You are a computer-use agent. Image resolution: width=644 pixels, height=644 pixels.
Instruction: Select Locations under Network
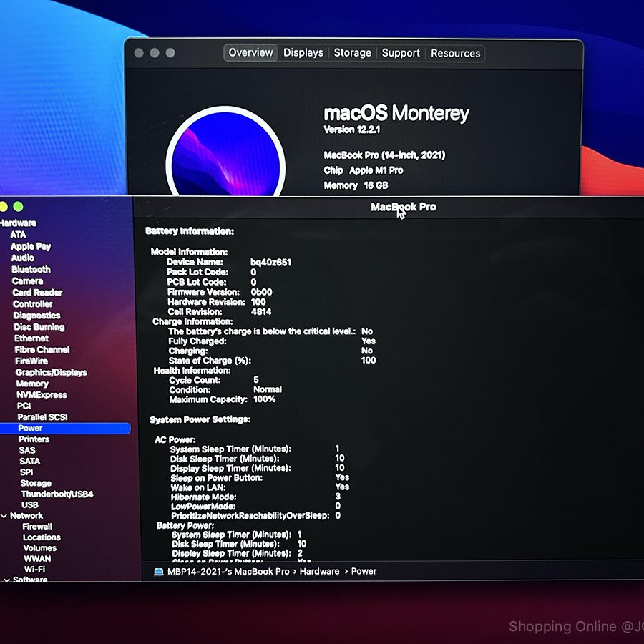(42, 537)
